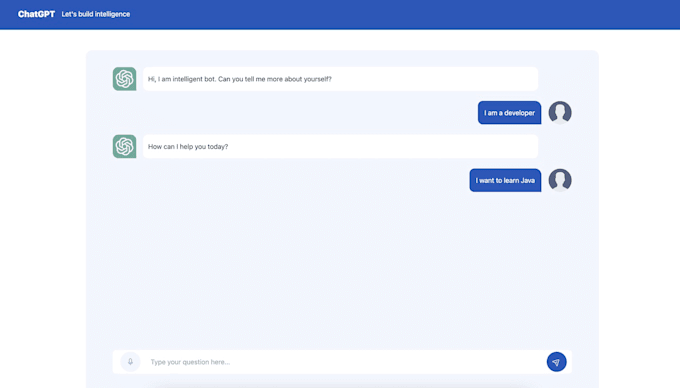
Task: Open the ChatGPT title in the header
Action: pos(36,14)
